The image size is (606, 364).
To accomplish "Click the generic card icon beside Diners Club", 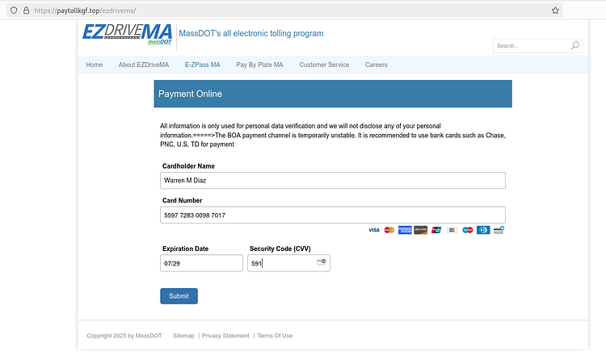I will (x=499, y=230).
